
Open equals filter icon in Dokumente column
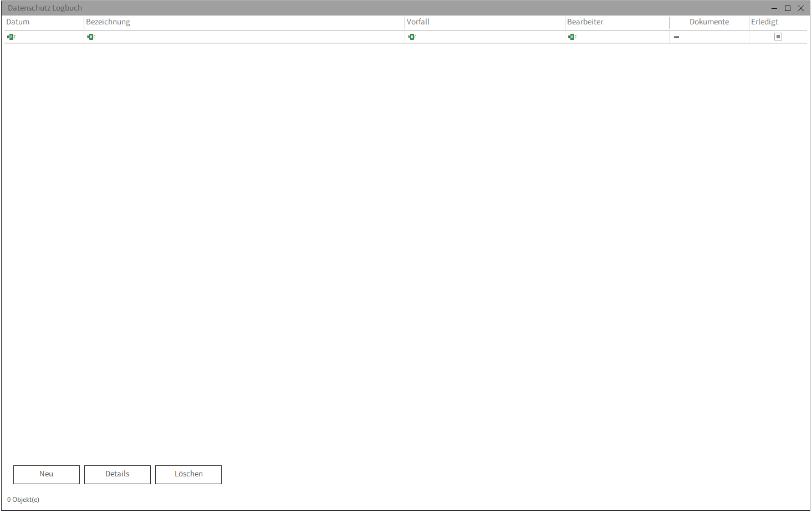tap(676, 37)
